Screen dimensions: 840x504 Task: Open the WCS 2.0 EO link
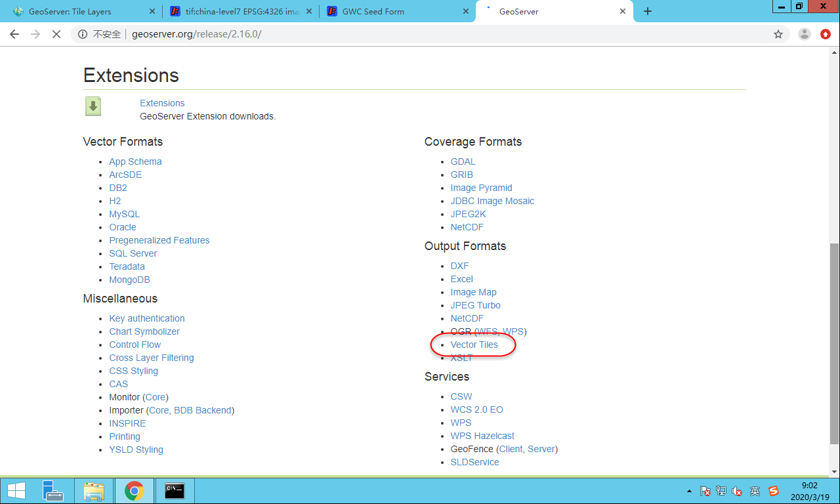coord(476,409)
